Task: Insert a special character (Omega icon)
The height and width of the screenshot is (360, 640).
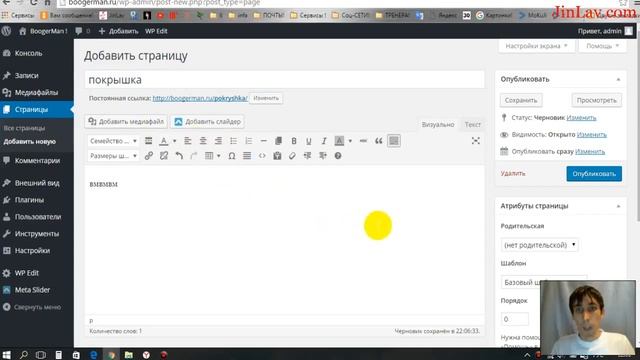Action: (x=231, y=156)
